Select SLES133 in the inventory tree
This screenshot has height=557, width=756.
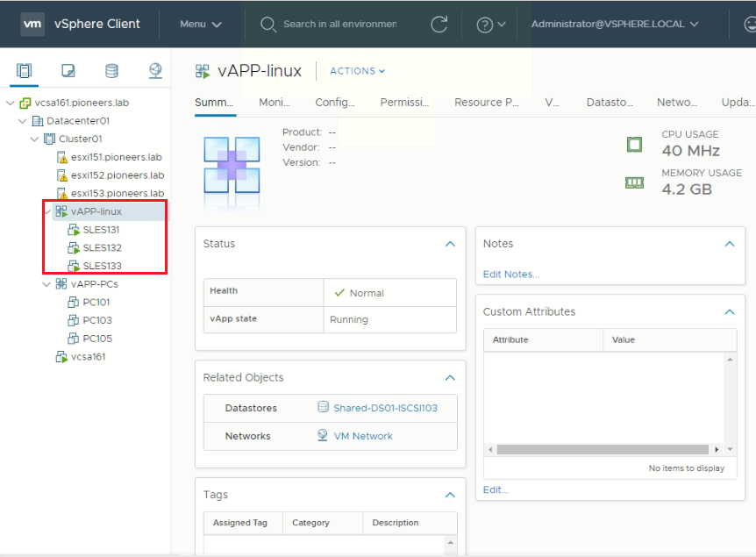pos(103,266)
